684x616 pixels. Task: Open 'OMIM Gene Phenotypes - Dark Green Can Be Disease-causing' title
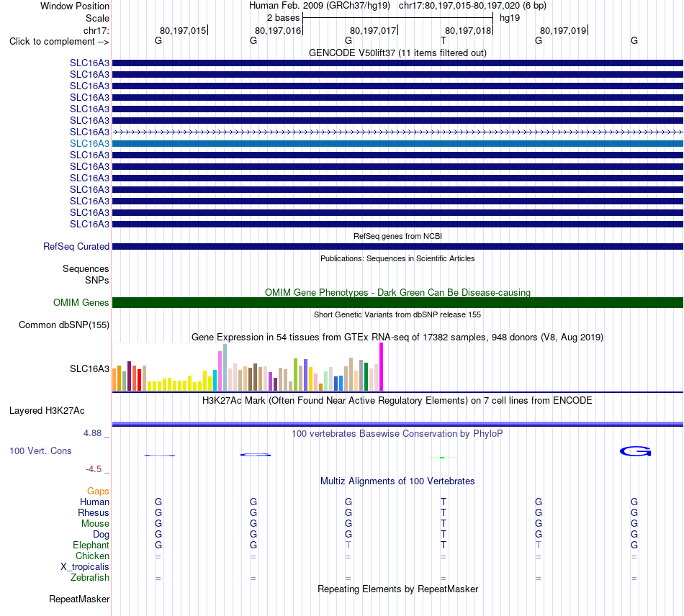coord(397,292)
